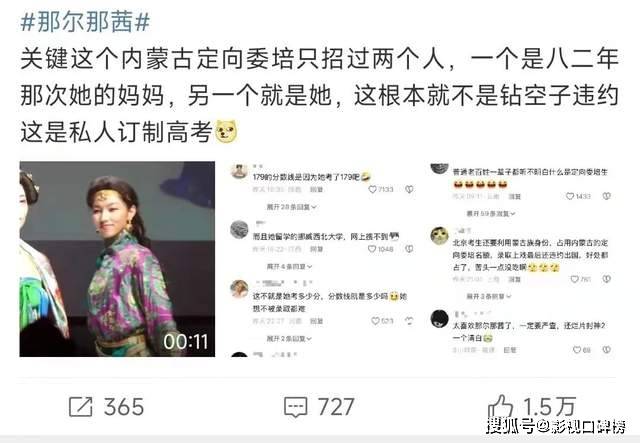Viewport: 640px width, 443px height.
Task: Like the 179 score comment with 7133 hearts
Action: 372,189
